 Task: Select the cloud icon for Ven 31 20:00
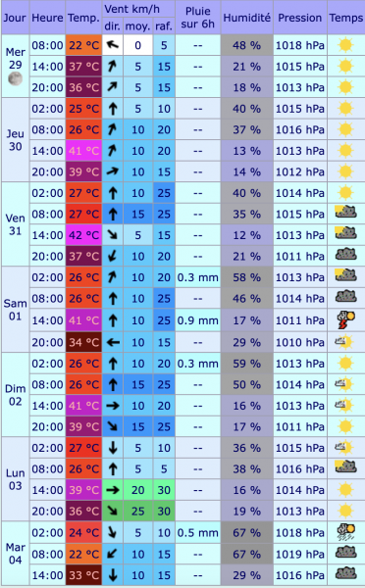(345, 255)
